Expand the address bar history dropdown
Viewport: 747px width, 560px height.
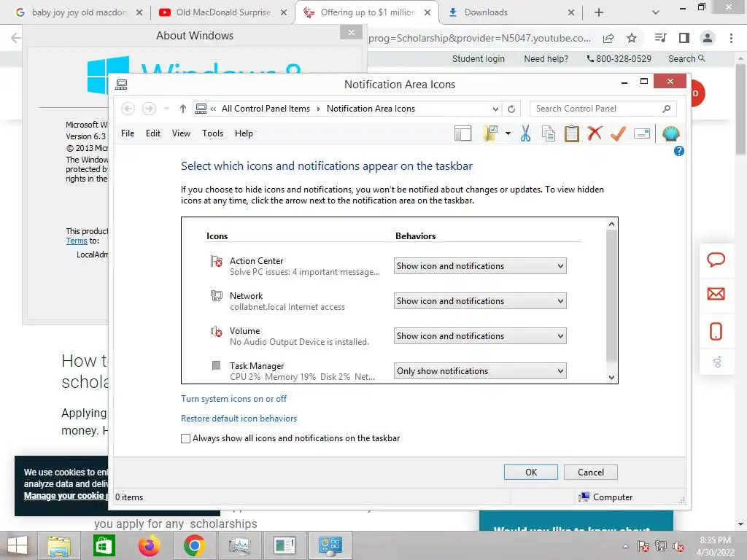point(495,109)
